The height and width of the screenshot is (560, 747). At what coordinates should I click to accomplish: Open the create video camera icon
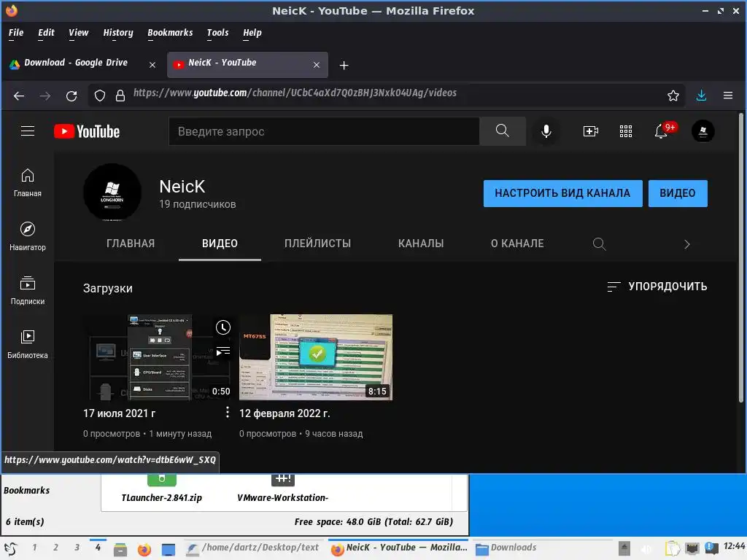[591, 131]
